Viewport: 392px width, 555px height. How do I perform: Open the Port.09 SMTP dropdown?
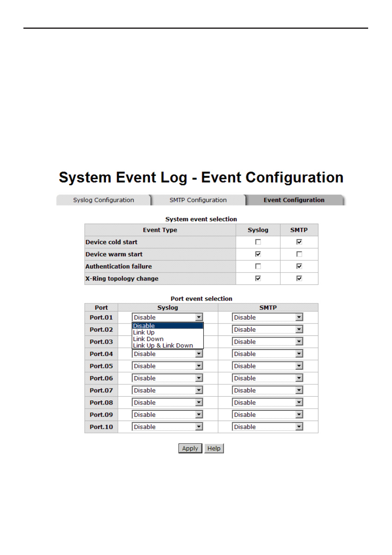coord(267,414)
